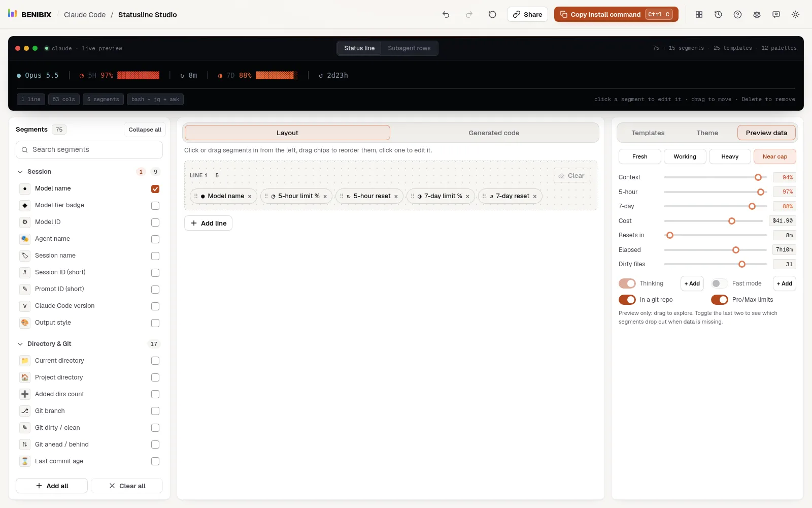Screen dimensions: 812x508
Task: Click the Git branch segment icon
Action: coord(25,411)
